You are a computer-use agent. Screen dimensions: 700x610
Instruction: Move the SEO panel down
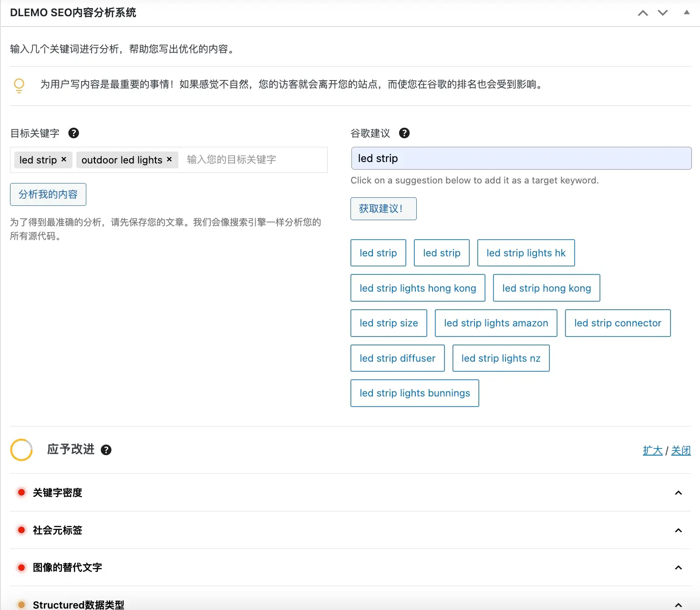(x=663, y=13)
